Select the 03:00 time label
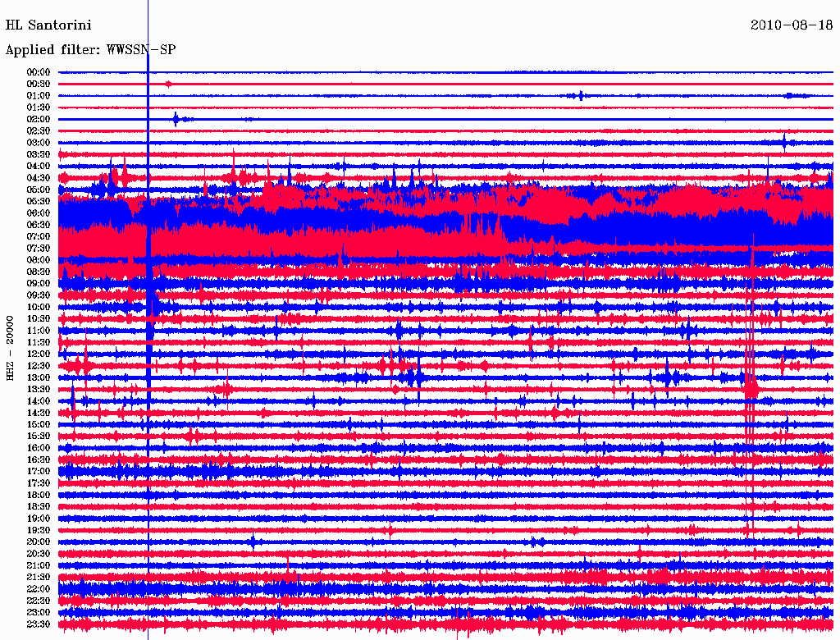Image resolution: width=840 pixels, height=640 pixels. click(x=39, y=143)
